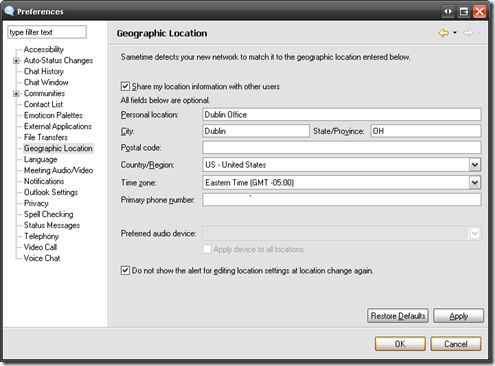Click the Personal location field
The image size is (495, 366).
tap(342, 114)
